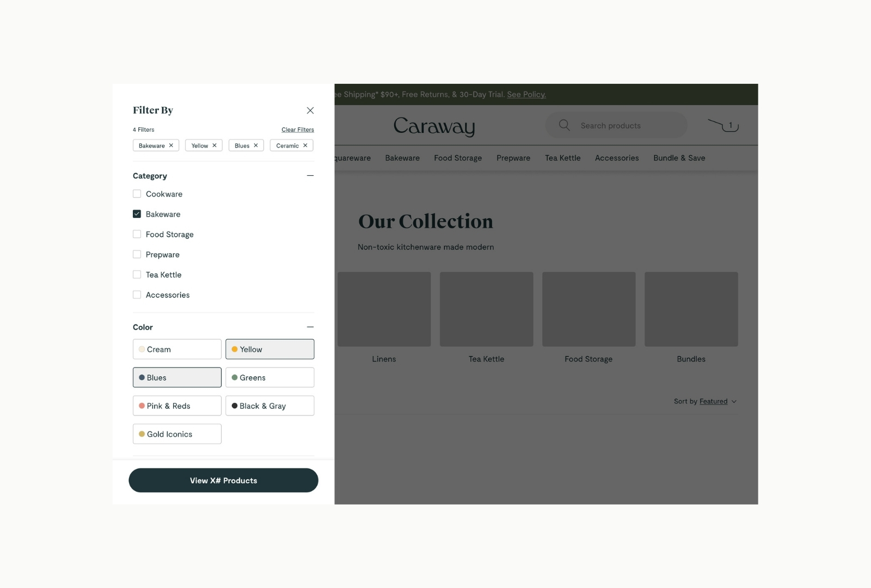Open the Food Storage collection thumbnail

(x=589, y=309)
